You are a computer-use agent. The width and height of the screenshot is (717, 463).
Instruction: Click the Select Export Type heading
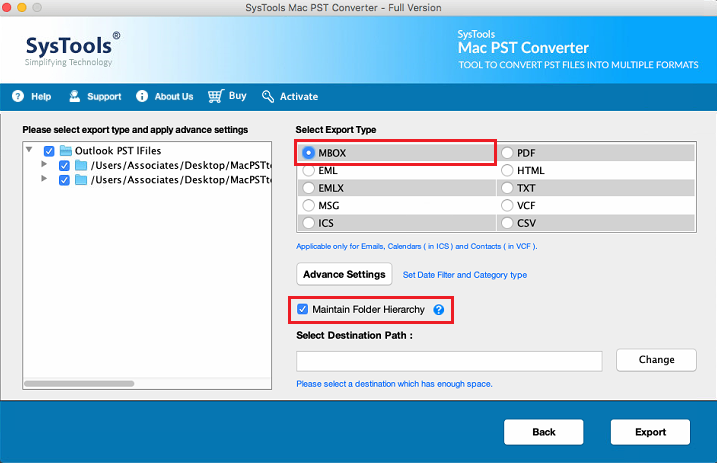point(336,130)
